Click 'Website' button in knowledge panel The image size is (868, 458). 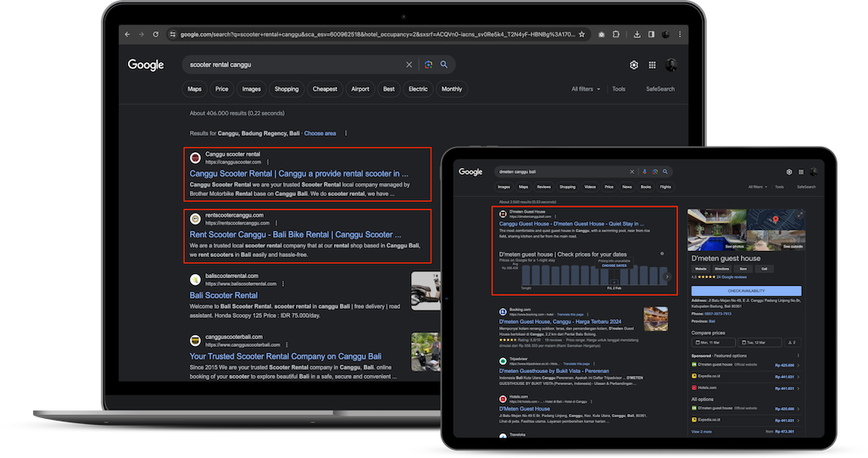point(701,269)
